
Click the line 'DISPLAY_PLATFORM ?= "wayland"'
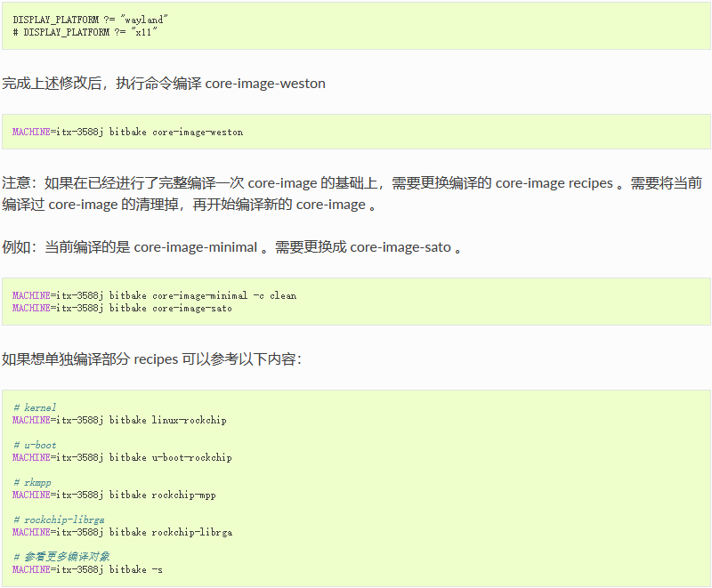91,20
